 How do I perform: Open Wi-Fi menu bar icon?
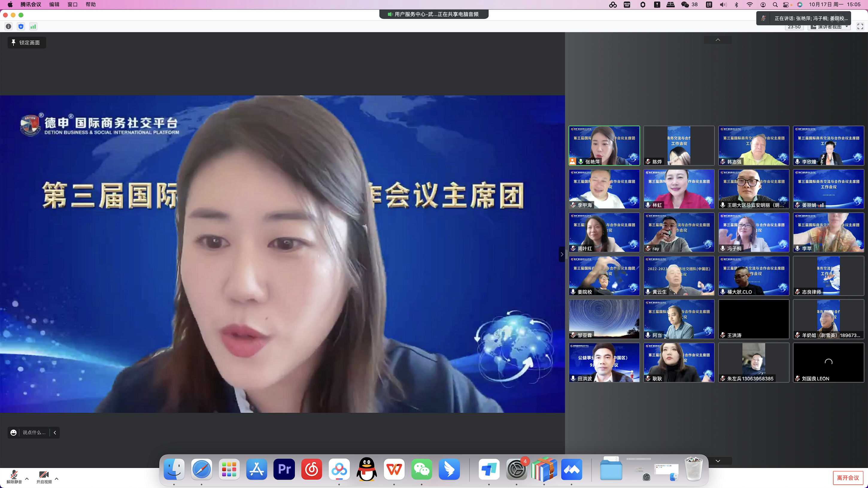tap(750, 4)
